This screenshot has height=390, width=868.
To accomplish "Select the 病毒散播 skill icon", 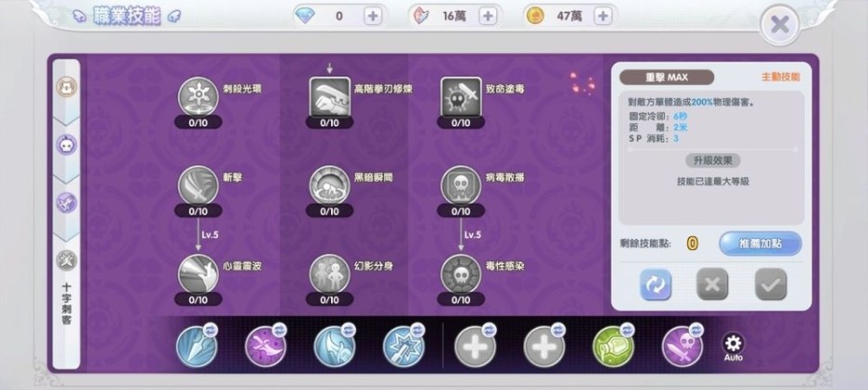I will click(x=461, y=187).
